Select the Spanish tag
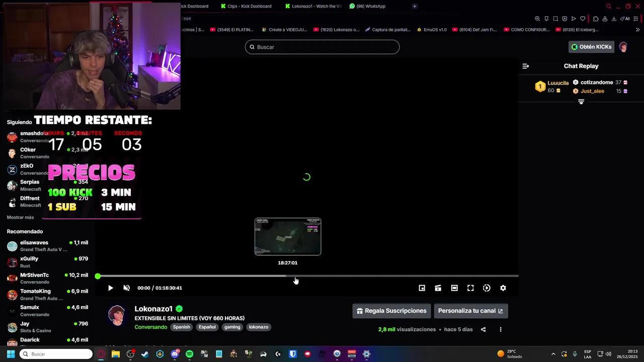 point(182,327)
